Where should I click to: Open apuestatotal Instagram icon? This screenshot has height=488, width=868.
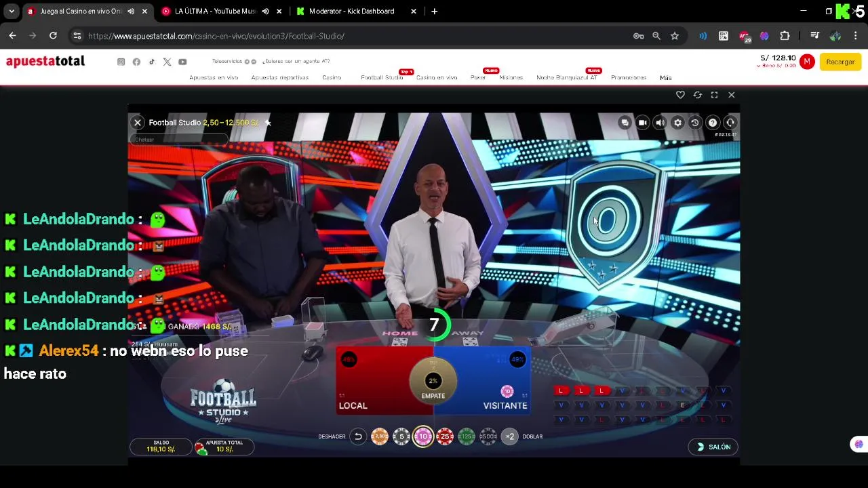coord(121,62)
